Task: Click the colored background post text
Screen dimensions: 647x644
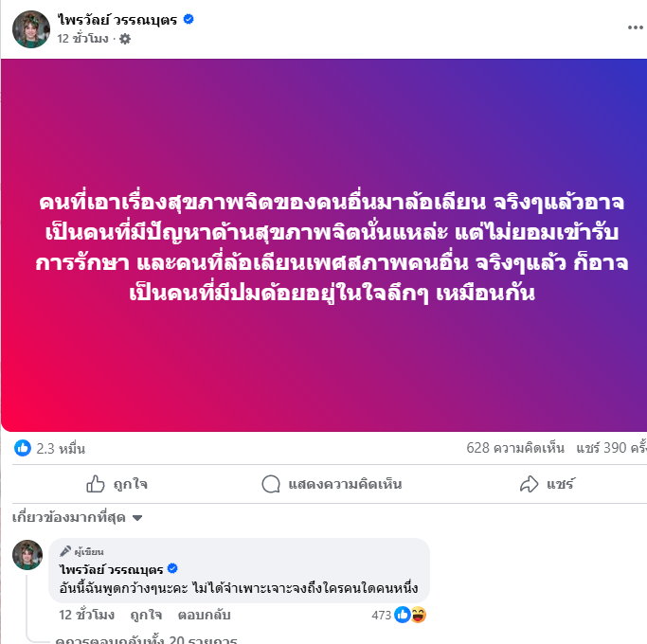Action: click(332, 247)
